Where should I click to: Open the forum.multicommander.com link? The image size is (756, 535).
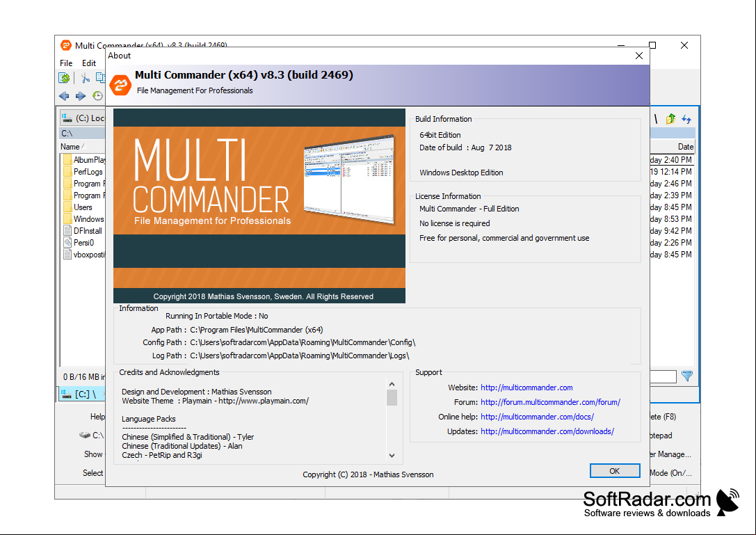click(550, 402)
